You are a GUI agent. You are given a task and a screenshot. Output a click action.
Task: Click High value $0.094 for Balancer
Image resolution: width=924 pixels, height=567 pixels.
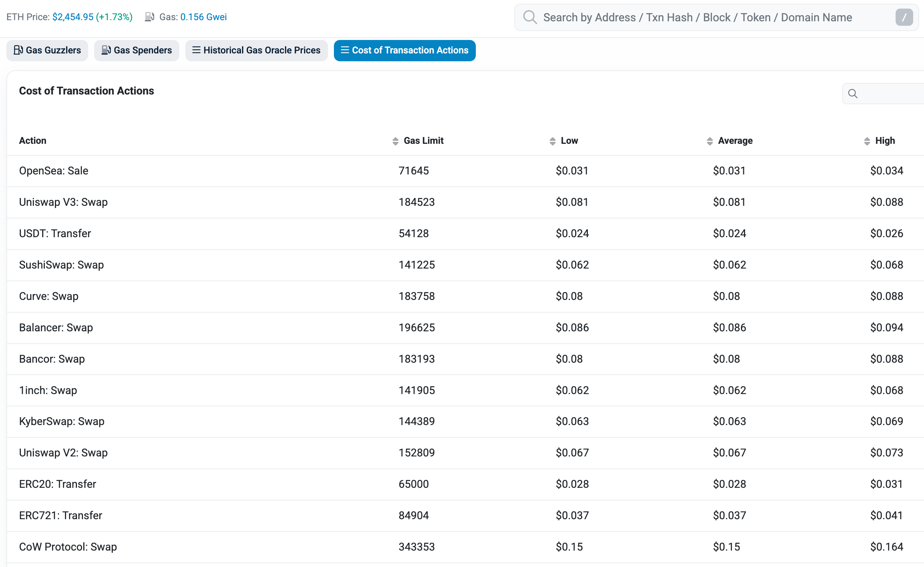[887, 327]
